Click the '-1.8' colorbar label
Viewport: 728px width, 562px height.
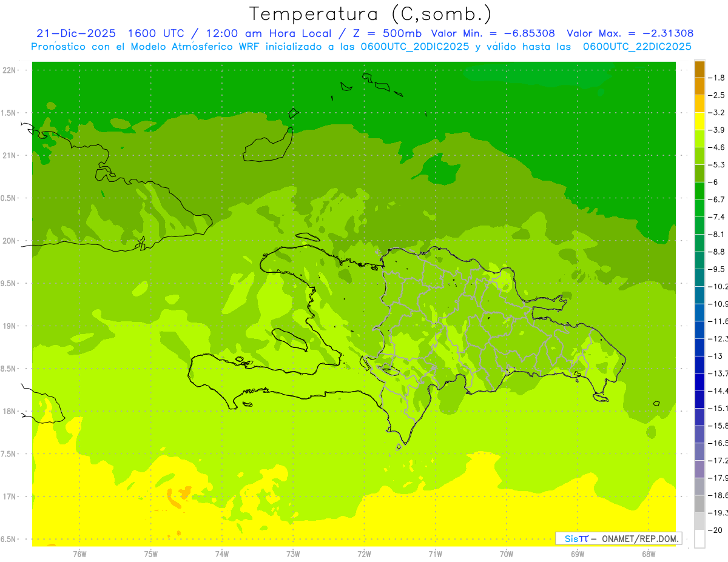[717, 78]
